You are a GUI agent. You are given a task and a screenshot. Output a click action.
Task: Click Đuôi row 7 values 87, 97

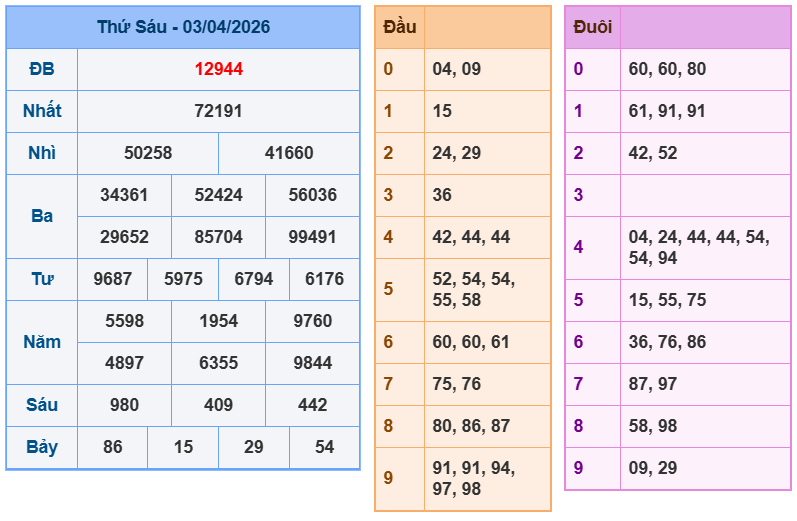coord(653,384)
